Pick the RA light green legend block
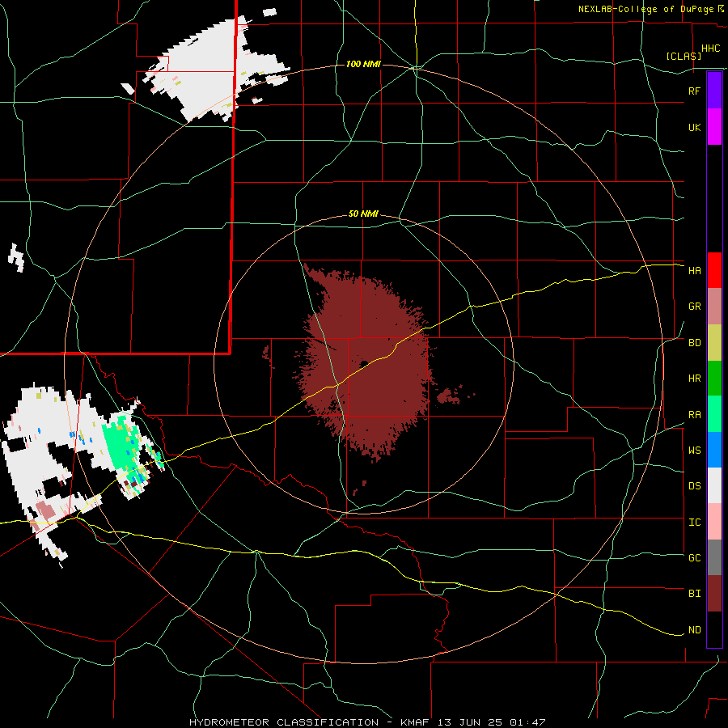 [x=714, y=414]
